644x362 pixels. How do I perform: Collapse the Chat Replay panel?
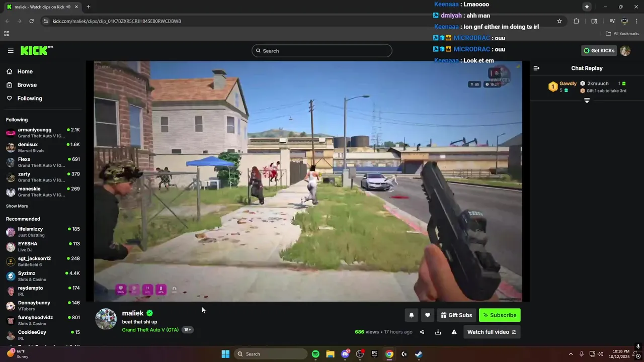click(x=536, y=68)
